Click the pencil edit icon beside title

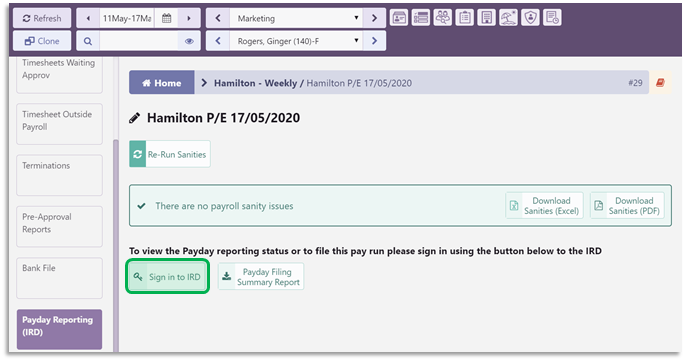pyautogui.click(x=135, y=118)
